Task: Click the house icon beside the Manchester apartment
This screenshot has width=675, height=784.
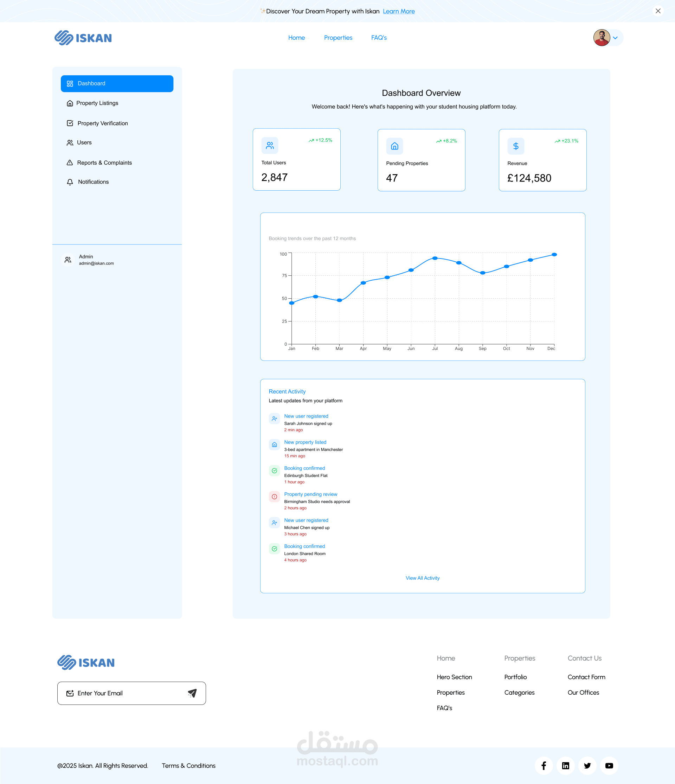Action: 275,445
